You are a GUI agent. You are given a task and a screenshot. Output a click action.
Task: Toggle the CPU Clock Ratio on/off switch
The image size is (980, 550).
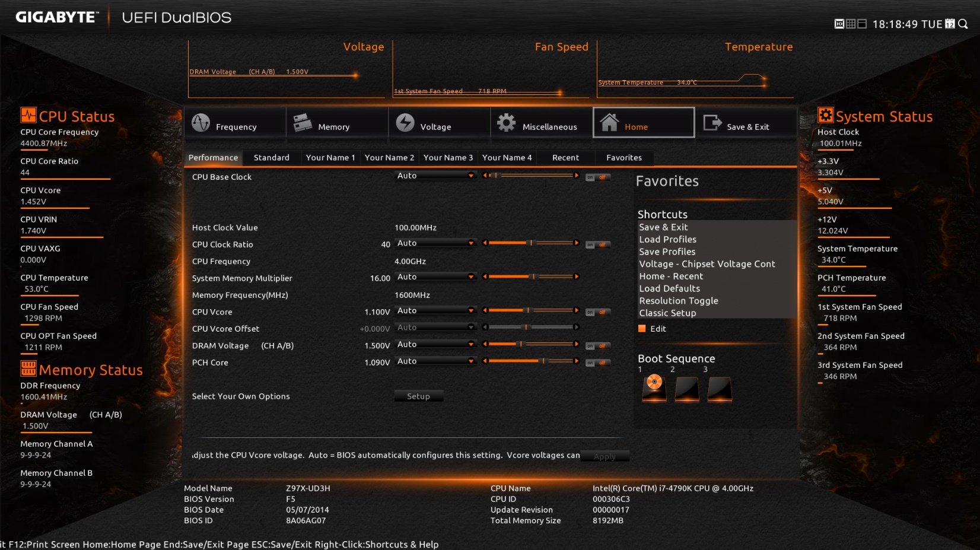coord(597,244)
